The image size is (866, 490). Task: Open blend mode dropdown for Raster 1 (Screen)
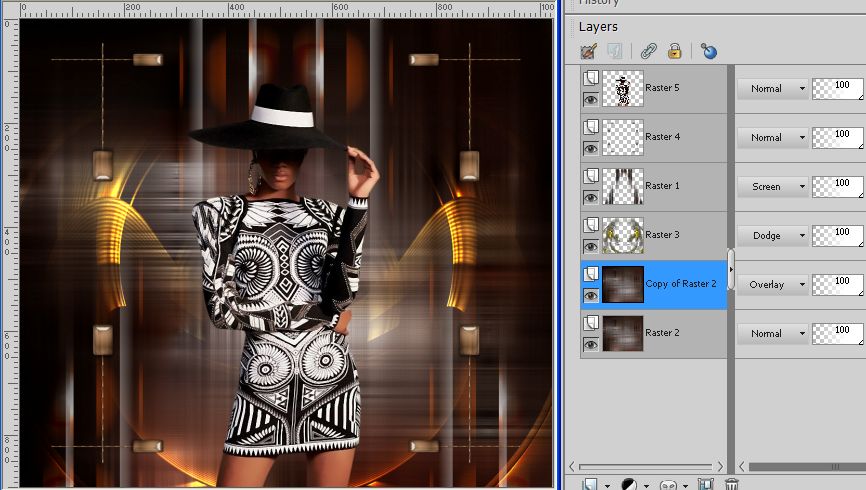pyautogui.click(x=772, y=186)
